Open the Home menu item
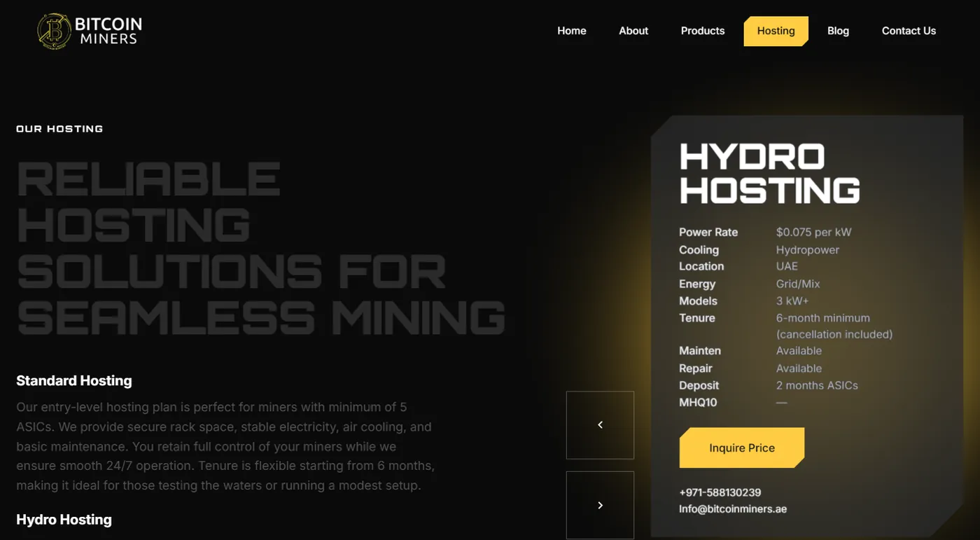980x540 pixels. click(x=572, y=31)
